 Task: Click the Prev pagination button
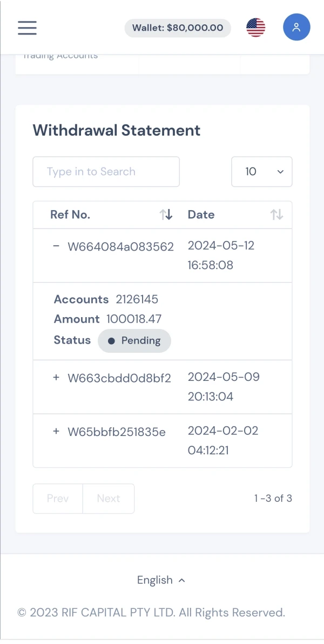pos(58,499)
